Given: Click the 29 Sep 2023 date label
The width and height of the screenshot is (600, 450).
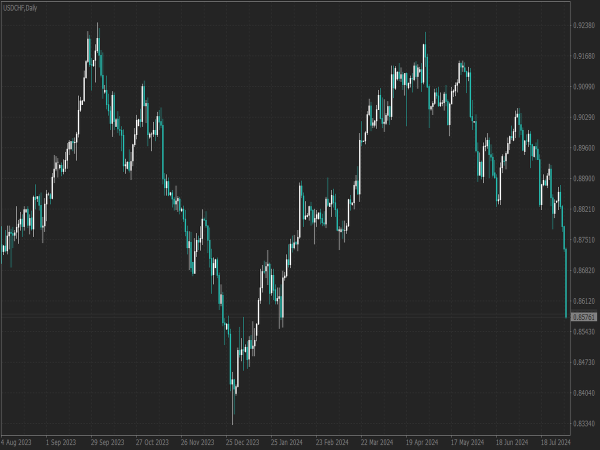Looking at the screenshot, I should tap(108, 442).
